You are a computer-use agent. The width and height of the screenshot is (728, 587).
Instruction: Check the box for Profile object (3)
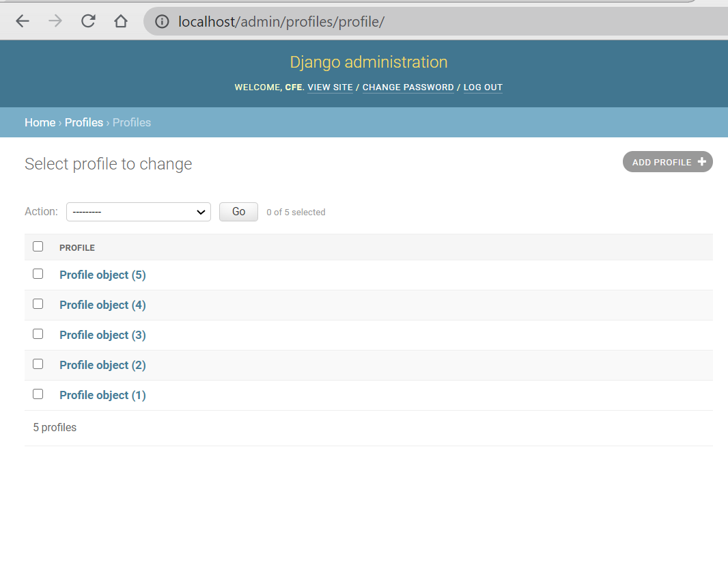[x=38, y=334]
